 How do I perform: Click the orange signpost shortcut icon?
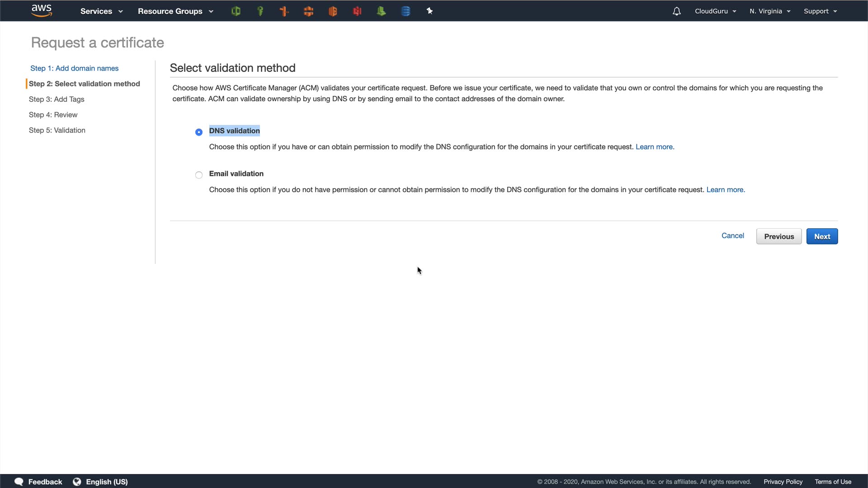[x=284, y=11]
